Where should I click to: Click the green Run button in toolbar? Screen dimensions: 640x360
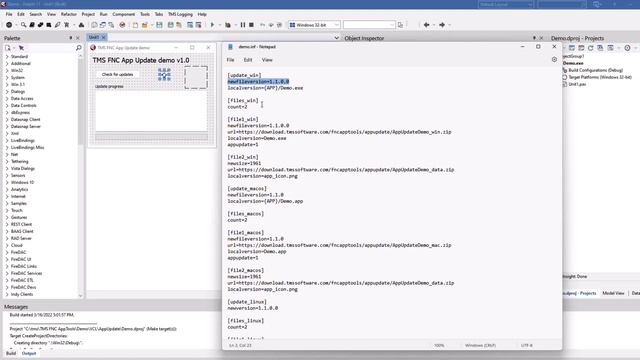pyautogui.click(x=212, y=25)
